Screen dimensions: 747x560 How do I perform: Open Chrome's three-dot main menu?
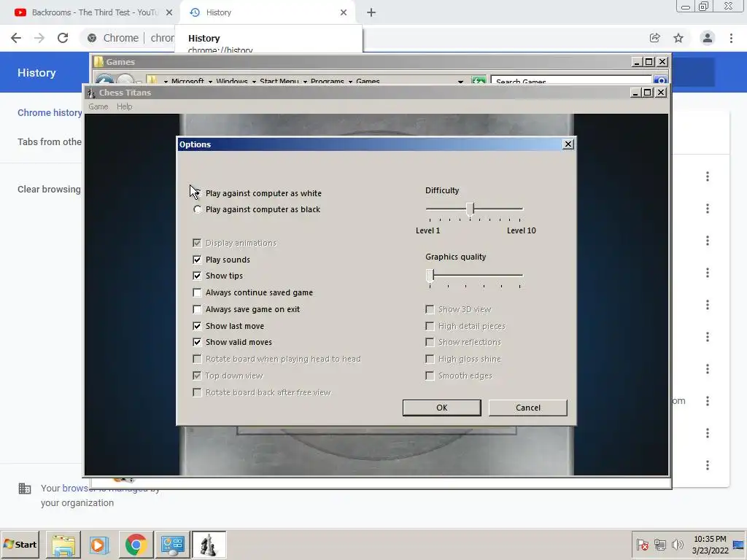coord(731,38)
